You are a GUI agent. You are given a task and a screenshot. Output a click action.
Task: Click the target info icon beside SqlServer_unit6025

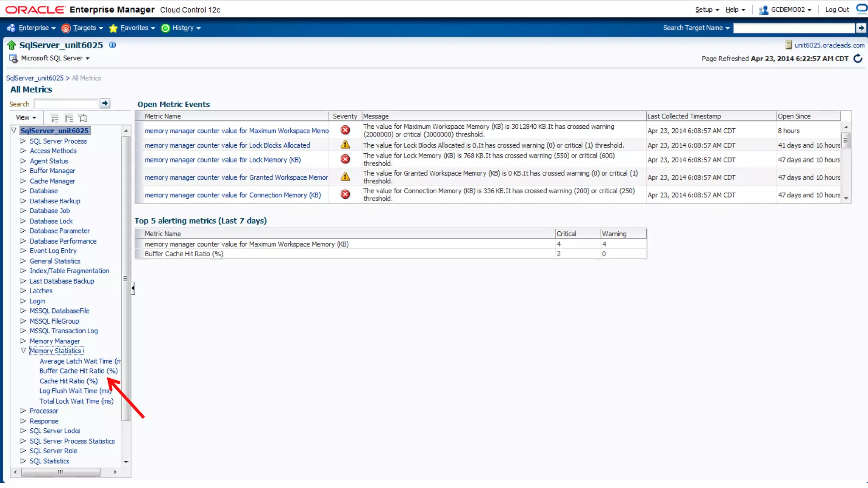(112, 45)
